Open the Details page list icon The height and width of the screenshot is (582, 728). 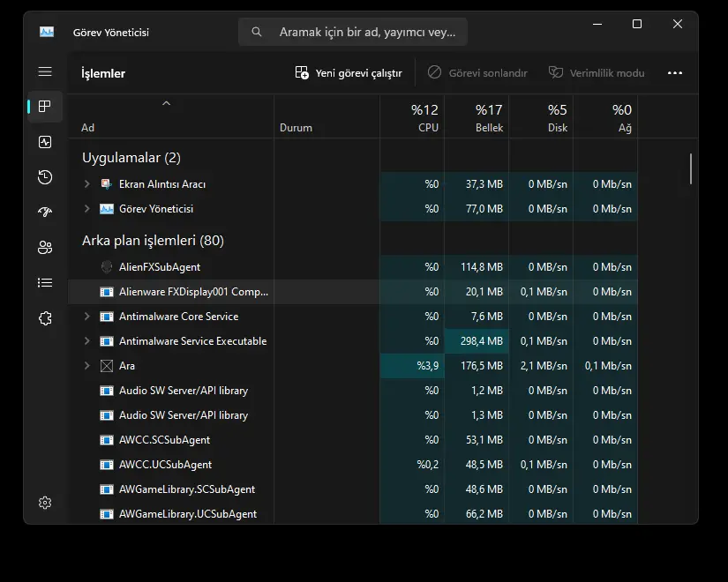pyautogui.click(x=45, y=283)
